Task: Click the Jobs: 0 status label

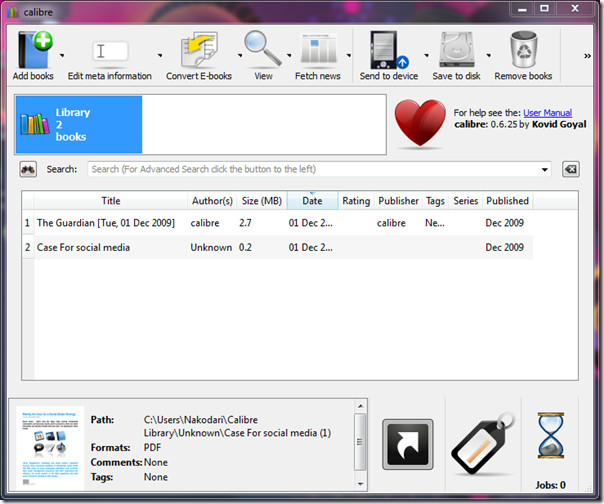Action: click(550, 485)
